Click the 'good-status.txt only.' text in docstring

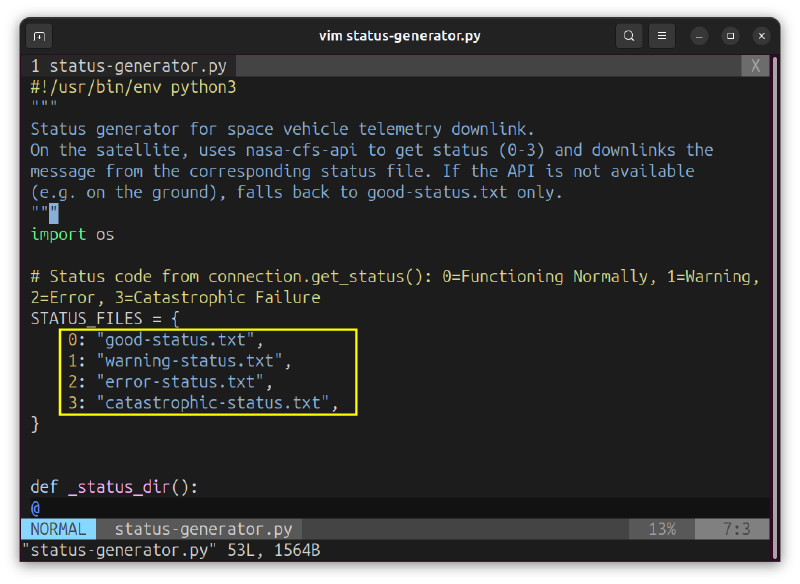pyautogui.click(x=464, y=192)
